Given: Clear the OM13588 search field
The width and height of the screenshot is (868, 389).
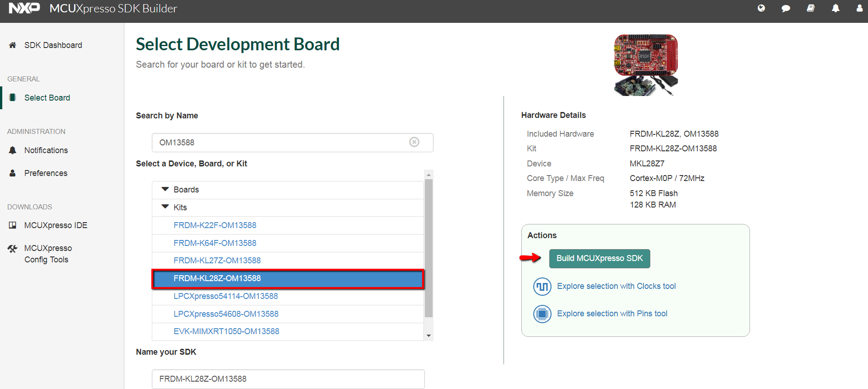Looking at the screenshot, I should tap(414, 142).
